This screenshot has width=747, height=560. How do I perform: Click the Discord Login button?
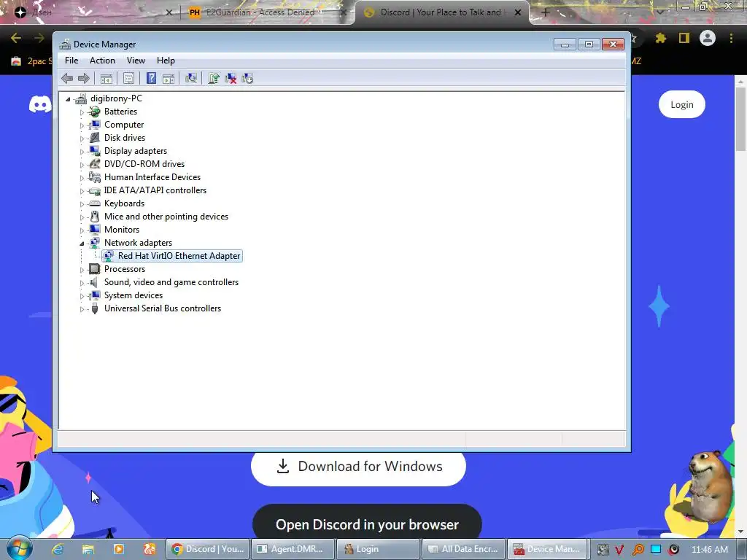pyautogui.click(x=682, y=104)
